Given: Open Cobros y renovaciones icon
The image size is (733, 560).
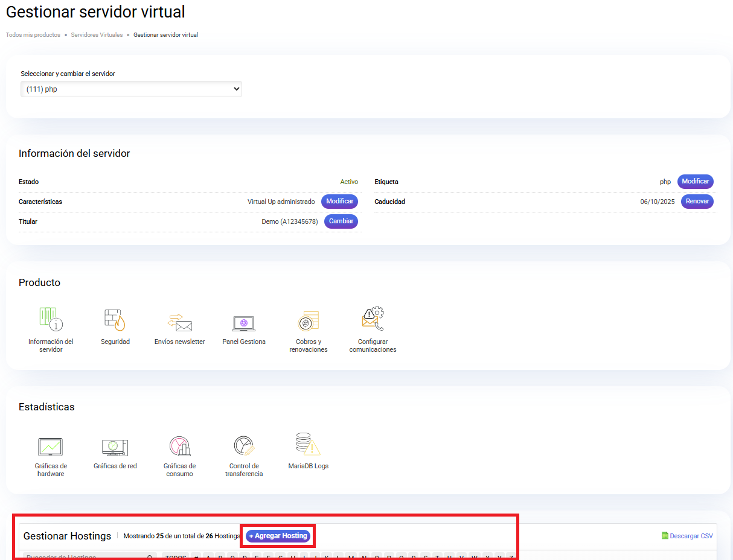Looking at the screenshot, I should (x=308, y=320).
